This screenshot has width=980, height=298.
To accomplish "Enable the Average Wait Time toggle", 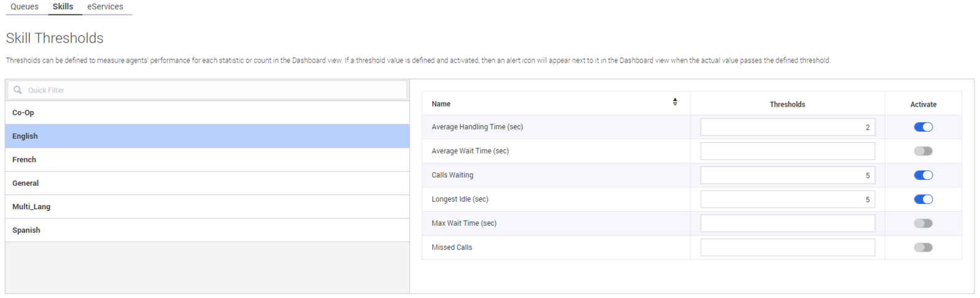I will [923, 151].
